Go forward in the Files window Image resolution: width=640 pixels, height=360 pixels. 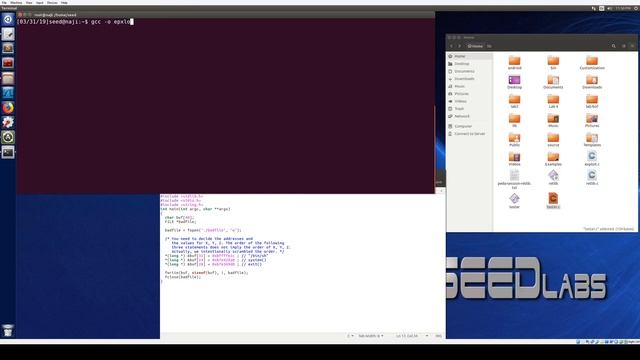pyautogui.click(x=459, y=46)
